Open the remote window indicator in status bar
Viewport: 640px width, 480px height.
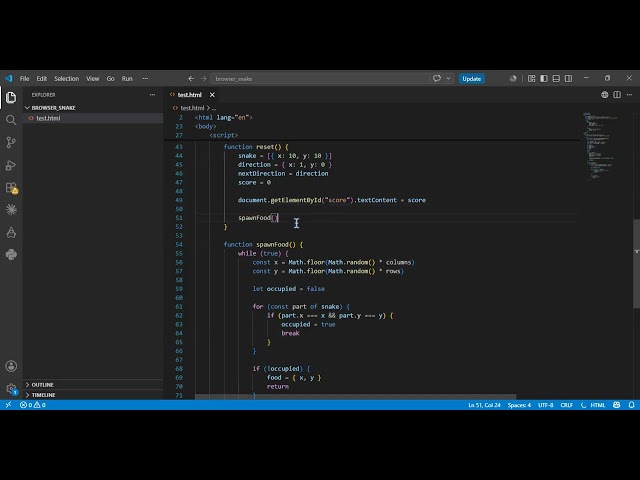[8, 405]
